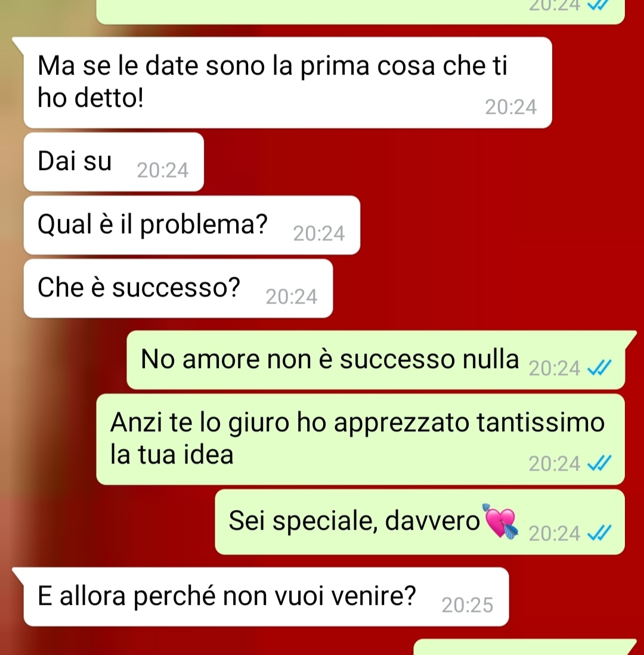
Task: Tap read receipt ticks on 'No amore' message
Action: (599, 368)
